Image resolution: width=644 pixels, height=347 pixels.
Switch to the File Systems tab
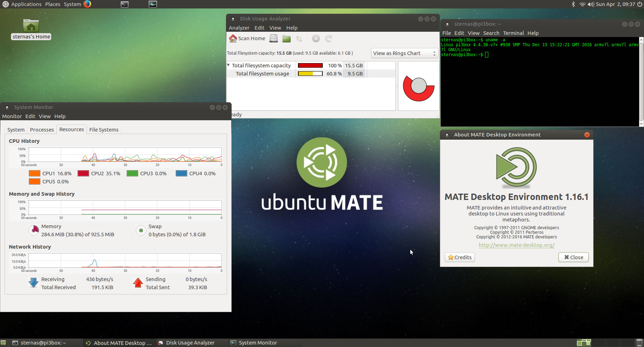(104, 130)
